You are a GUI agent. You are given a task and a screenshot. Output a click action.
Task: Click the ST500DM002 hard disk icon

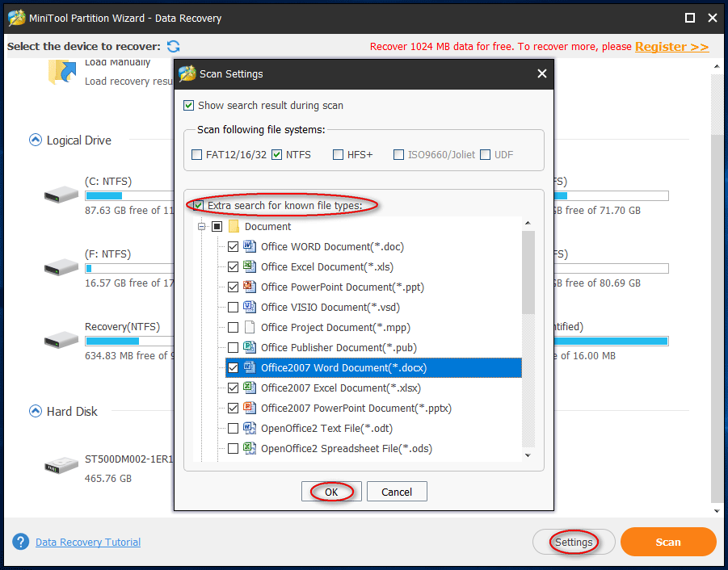(61, 465)
